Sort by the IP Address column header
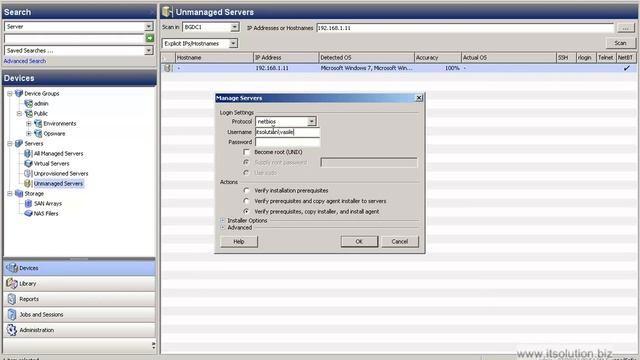This screenshot has height=360, width=640. click(x=286, y=58)
